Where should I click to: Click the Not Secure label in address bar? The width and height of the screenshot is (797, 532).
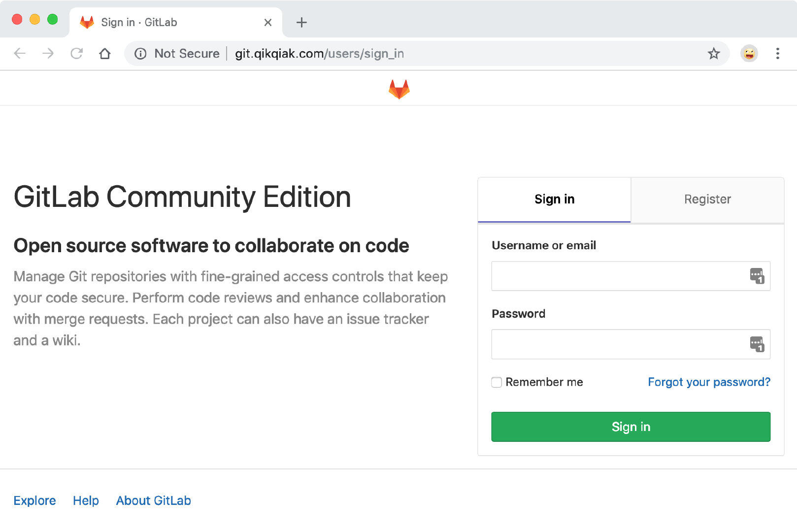coord(187,54)
